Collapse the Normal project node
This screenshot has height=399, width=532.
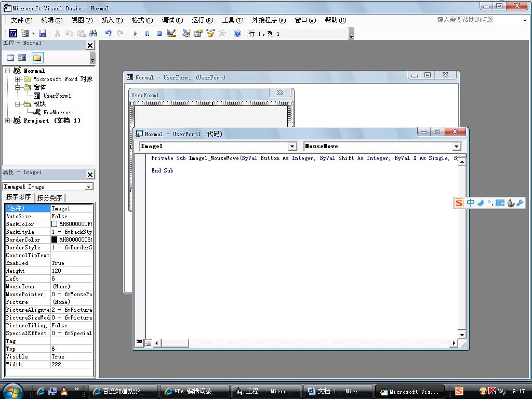click(7, 71)
